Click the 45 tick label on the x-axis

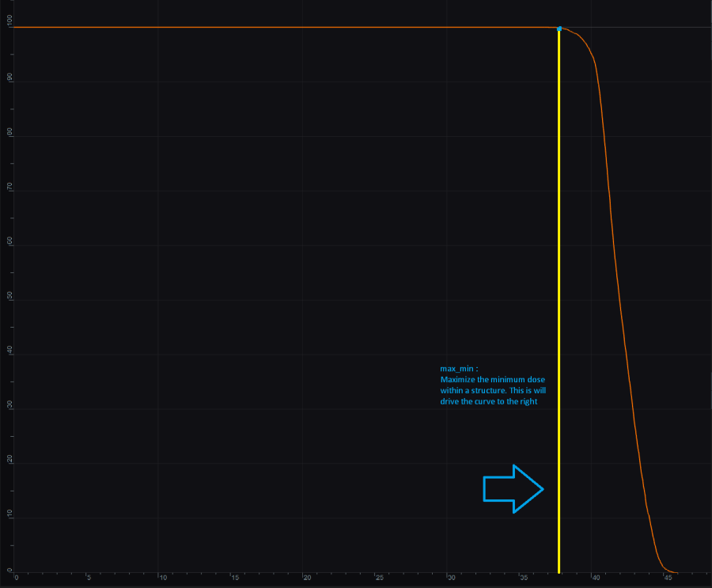668,578
